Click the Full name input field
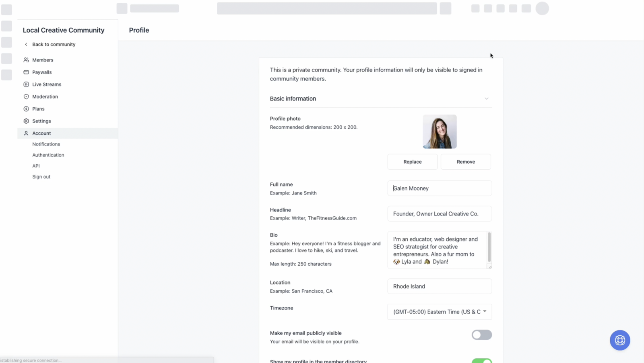The height and width of the screenshot is (363, 644). (x=439, y=188)
